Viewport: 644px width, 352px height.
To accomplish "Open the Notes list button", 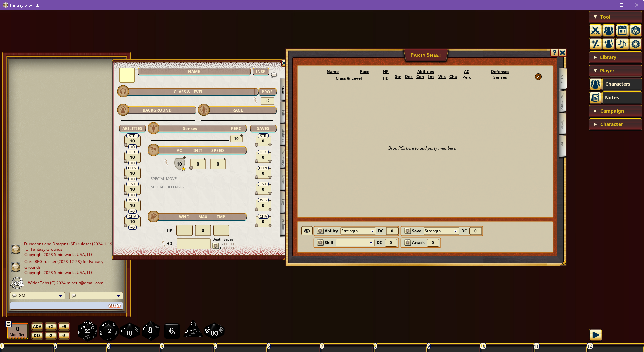I will click(x=622, y=98).
